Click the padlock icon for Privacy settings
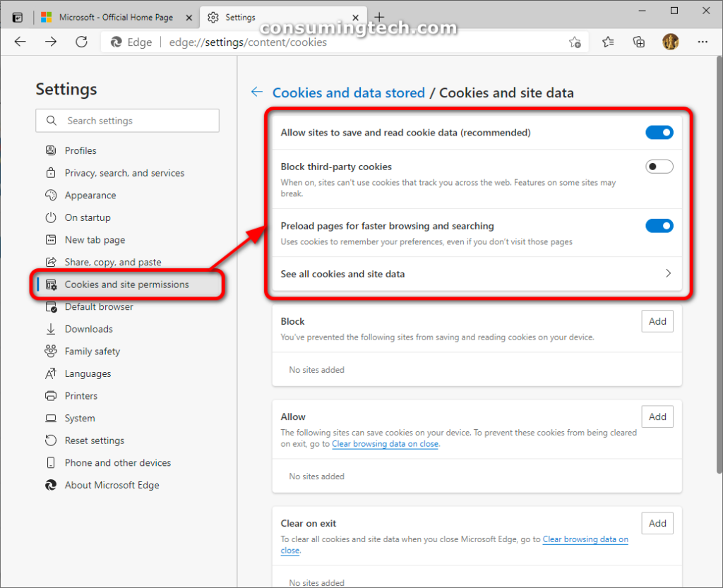Image resolution: width=723 pixels, height=588 pixels. point(51,173)
